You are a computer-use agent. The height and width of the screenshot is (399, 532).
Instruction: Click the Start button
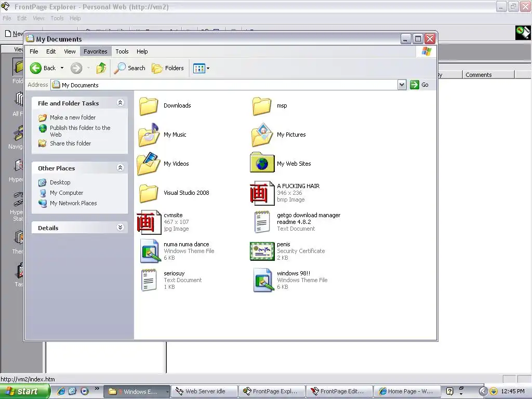pos(24,392)
